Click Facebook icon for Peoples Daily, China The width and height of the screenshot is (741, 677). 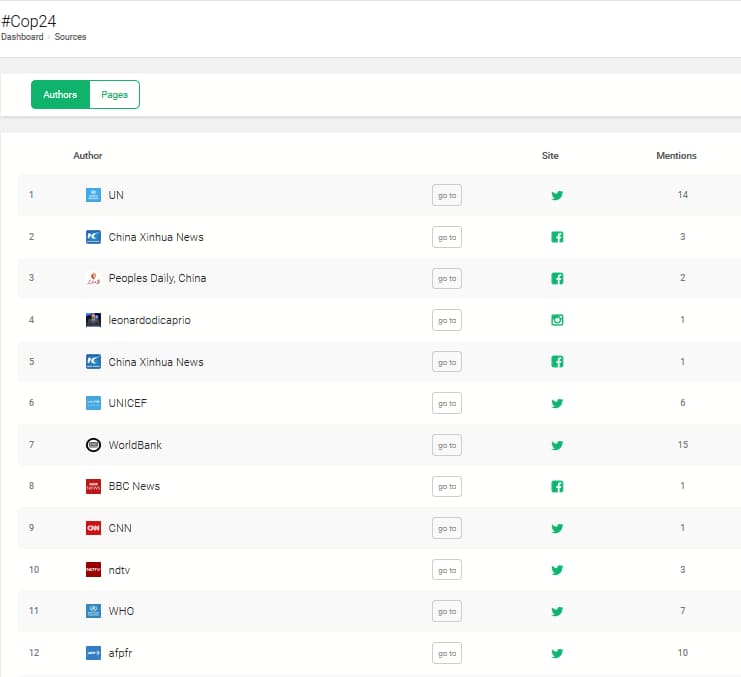coord(557,278)
